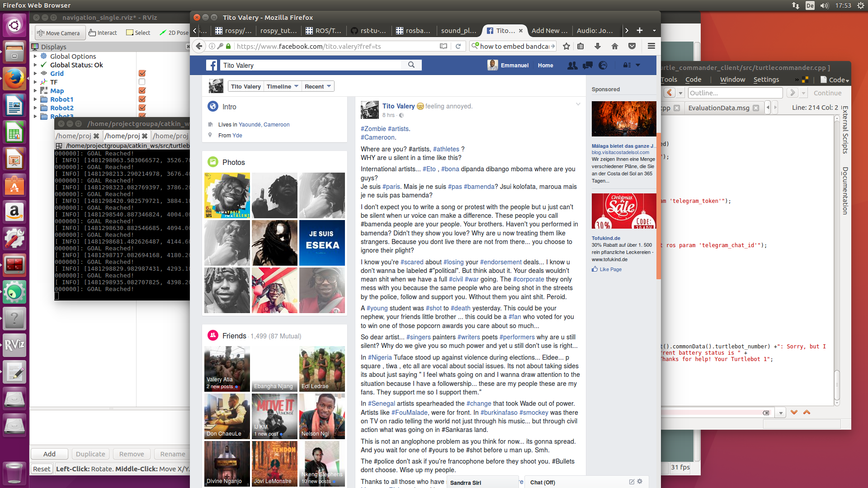Click the Facebook friend requests icon

pyautogui.click(x=572, y=66)
